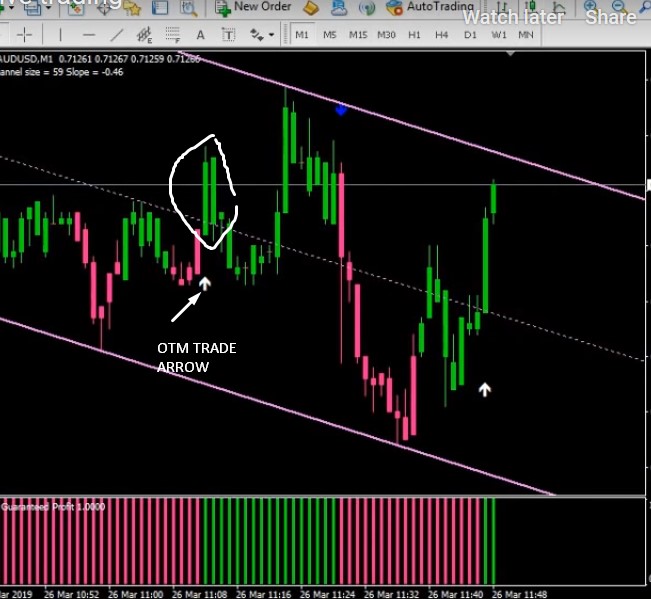Toggle the Navigator star-folder icon
This screenshot has width=651, height=599.
coord(132,8)
